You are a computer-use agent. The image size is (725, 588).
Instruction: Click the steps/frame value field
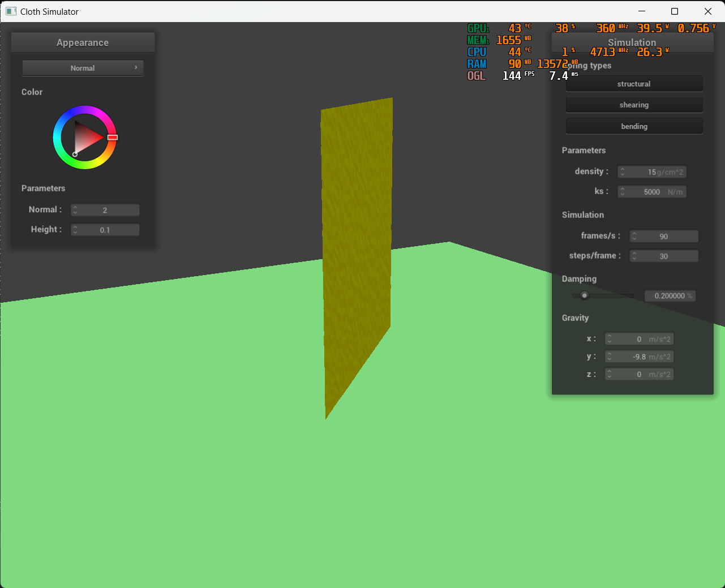tap(664, 256)
